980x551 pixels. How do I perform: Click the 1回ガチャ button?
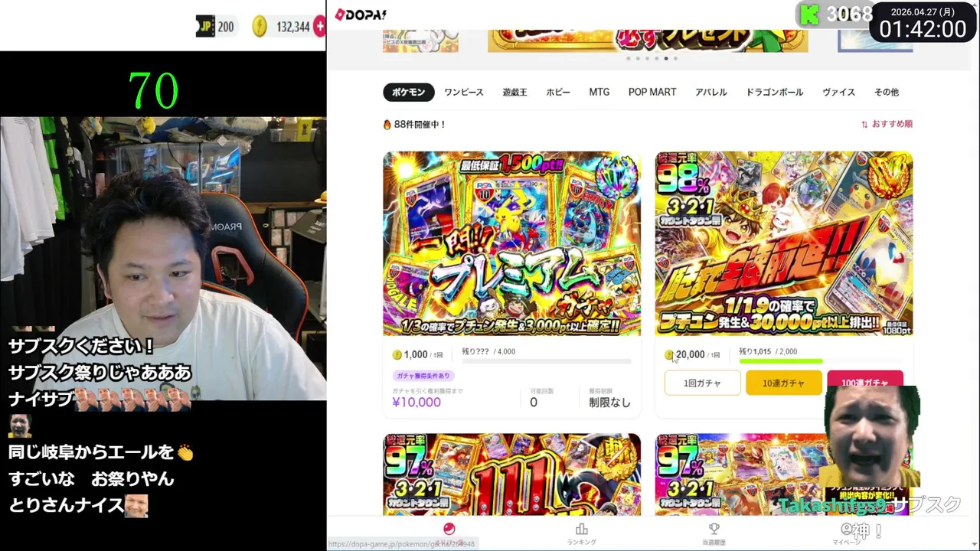pos(702,383)
